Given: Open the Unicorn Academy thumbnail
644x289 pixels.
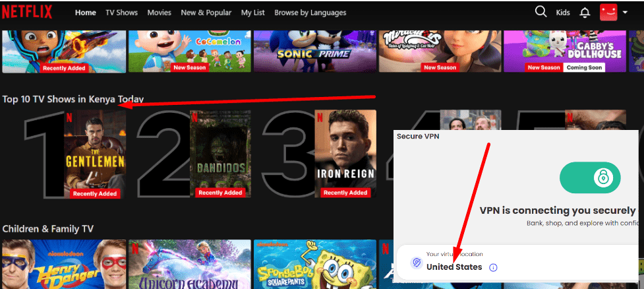Looking at the screenshot, I should coord(190,265).
